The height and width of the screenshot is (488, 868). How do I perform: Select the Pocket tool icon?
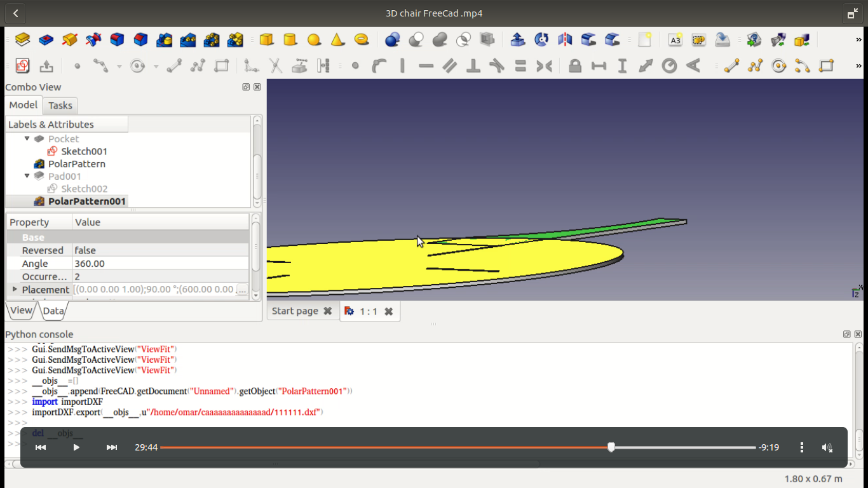46,40
